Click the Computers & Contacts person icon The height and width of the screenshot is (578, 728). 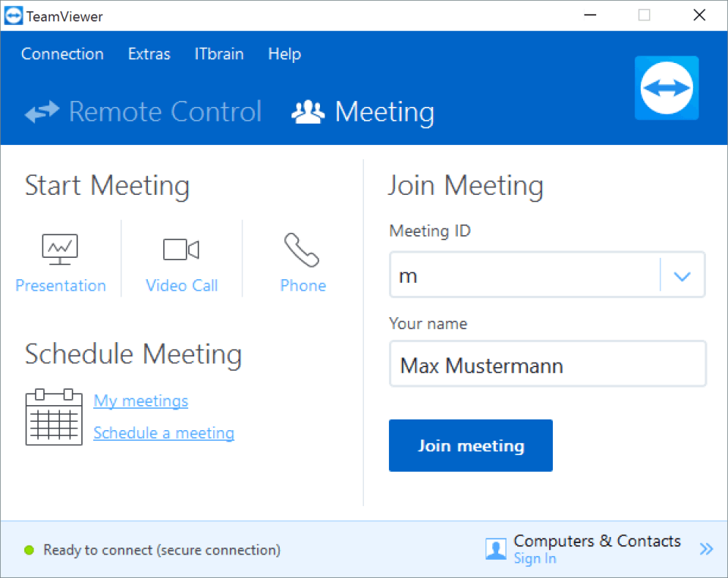(x=496, y=549)
